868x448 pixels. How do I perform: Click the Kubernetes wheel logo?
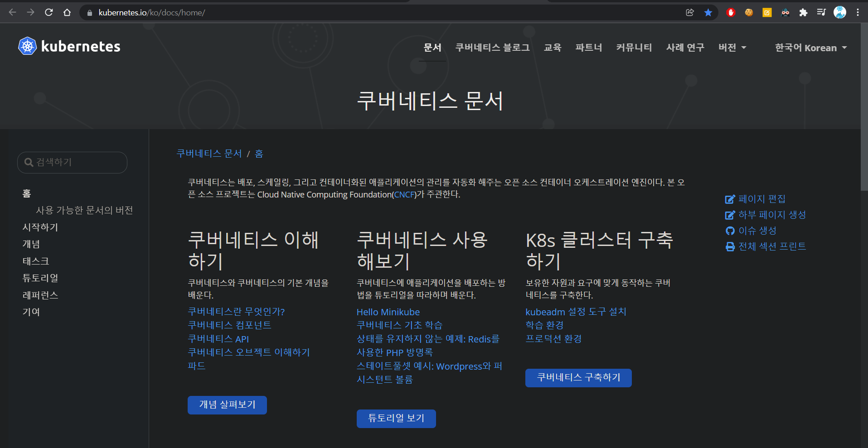pyautogui.click(x=27, y=46)
